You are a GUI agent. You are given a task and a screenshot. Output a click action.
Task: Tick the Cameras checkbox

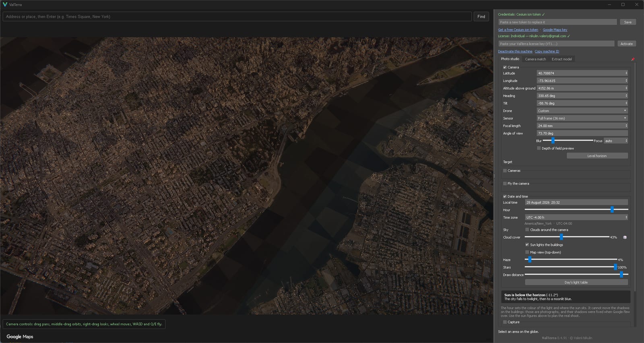click(x=505, y=171)
